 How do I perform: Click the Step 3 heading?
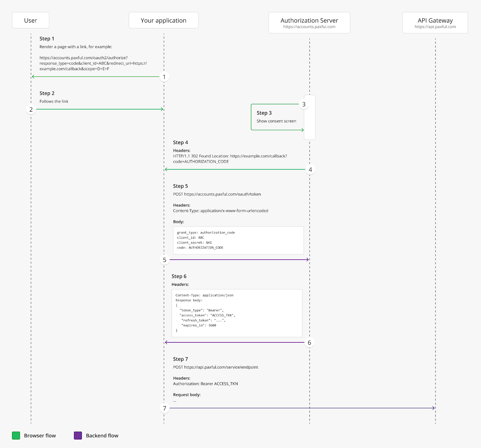click(264, 113)
